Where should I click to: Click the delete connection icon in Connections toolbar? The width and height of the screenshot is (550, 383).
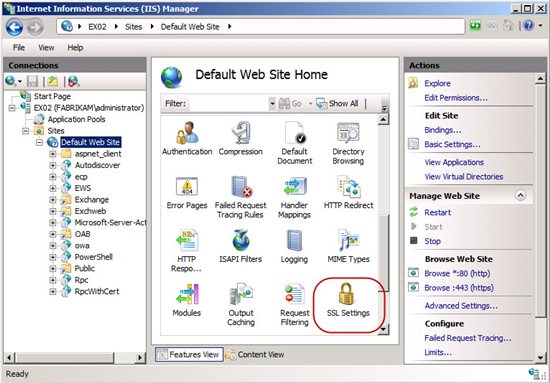point(73,82)
